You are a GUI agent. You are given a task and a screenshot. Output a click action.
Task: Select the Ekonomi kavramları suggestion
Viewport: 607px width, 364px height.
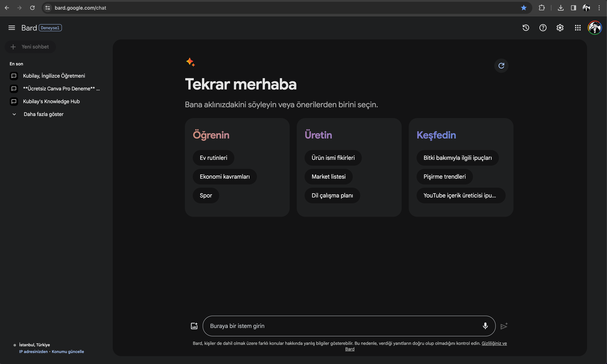click(225, 177)
